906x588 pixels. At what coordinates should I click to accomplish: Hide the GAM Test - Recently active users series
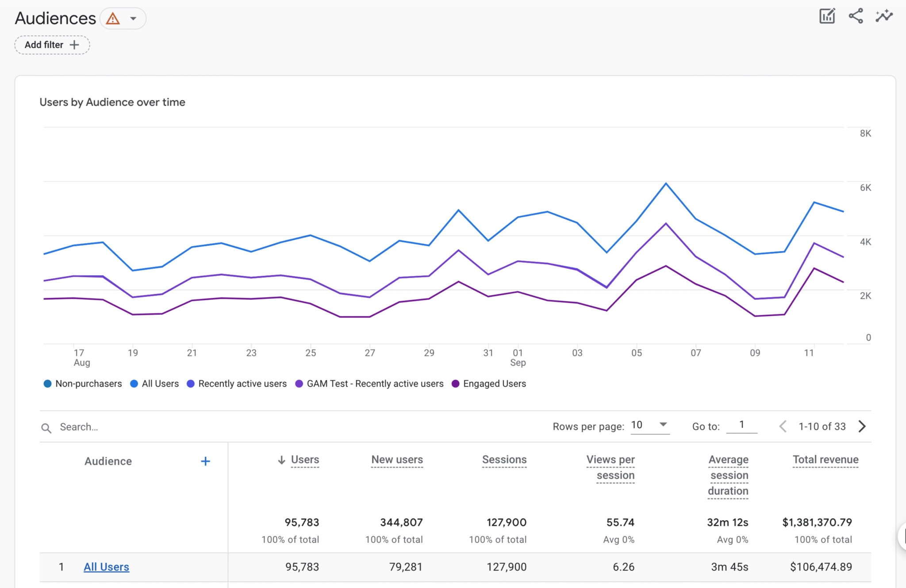370,383
